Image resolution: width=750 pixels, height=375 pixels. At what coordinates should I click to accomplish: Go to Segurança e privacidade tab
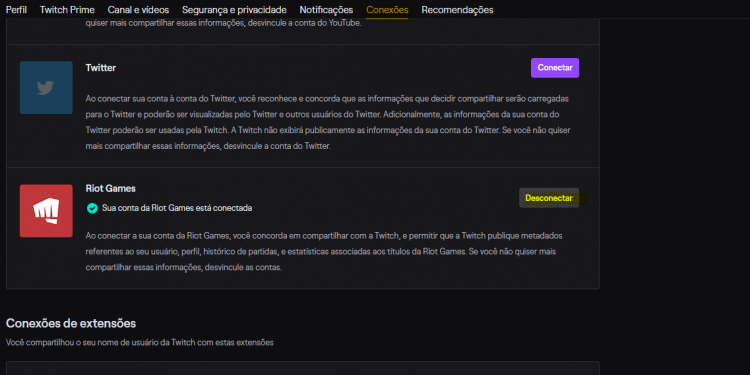(x=234, y=10)
